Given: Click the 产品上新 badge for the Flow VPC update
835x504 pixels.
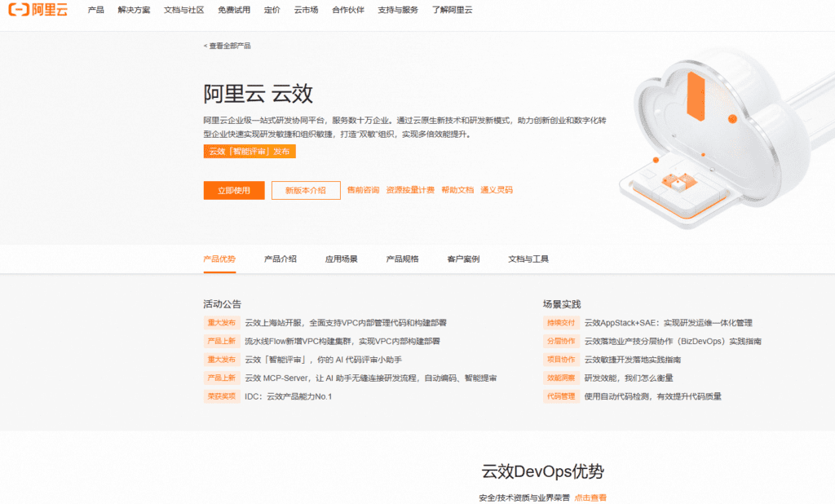Looking at the screenshot, I should click(221, 341).
